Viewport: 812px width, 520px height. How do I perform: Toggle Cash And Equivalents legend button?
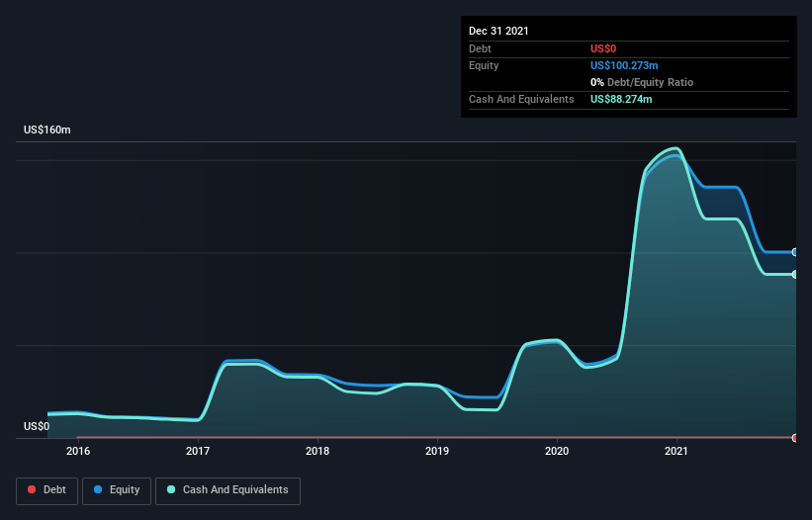coord(227,490)
